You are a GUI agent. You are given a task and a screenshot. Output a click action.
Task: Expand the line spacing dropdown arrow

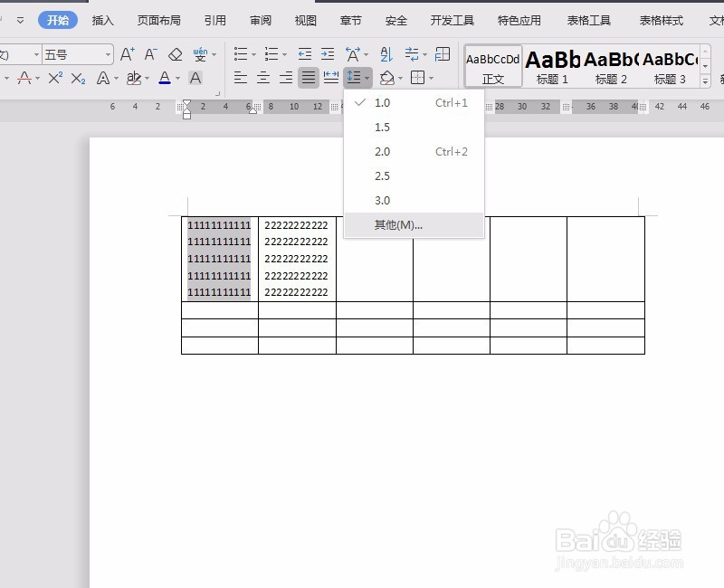[367, 78]
